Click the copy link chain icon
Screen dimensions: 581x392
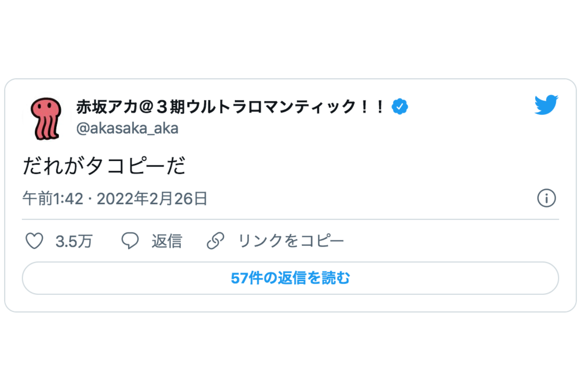pyautogui.click(x=217, y=241)
